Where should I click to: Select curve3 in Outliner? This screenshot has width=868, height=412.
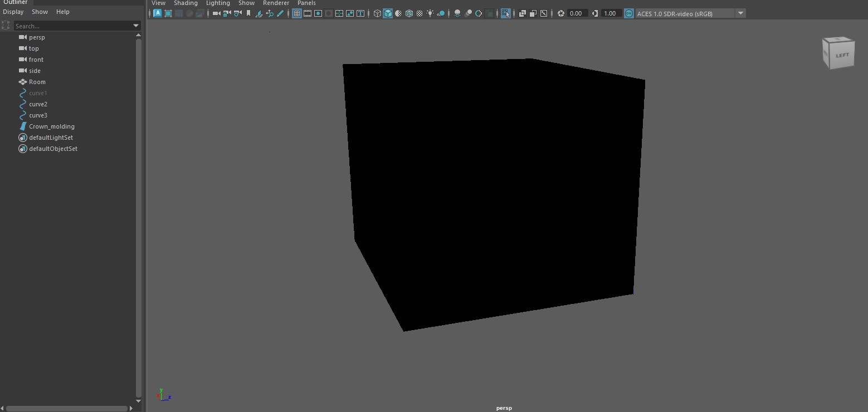(x=38, y=115)
